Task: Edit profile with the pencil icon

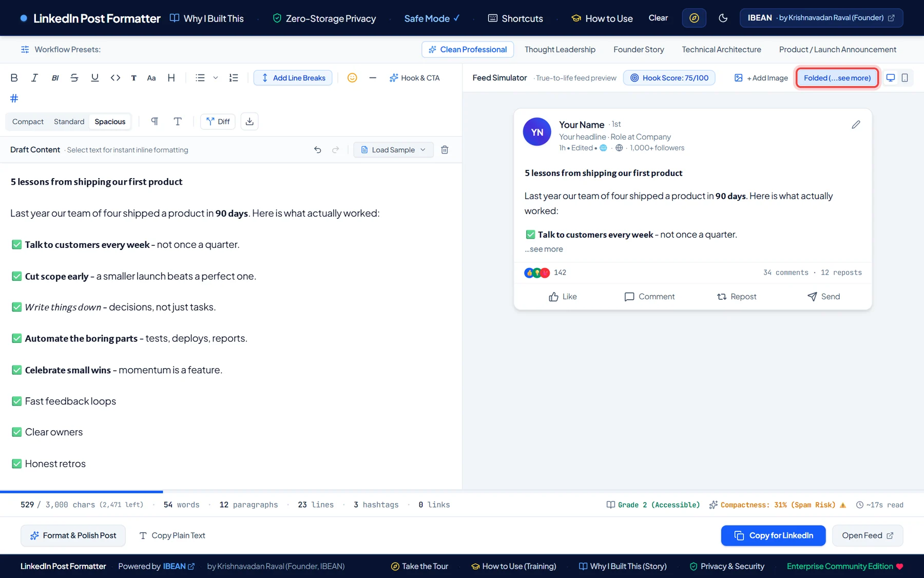Action: coord(856,125)
